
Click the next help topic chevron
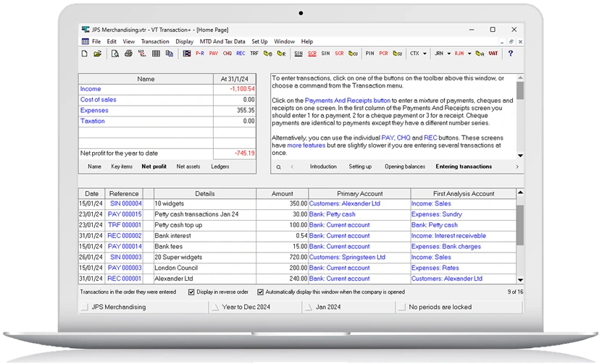[517, 167]
